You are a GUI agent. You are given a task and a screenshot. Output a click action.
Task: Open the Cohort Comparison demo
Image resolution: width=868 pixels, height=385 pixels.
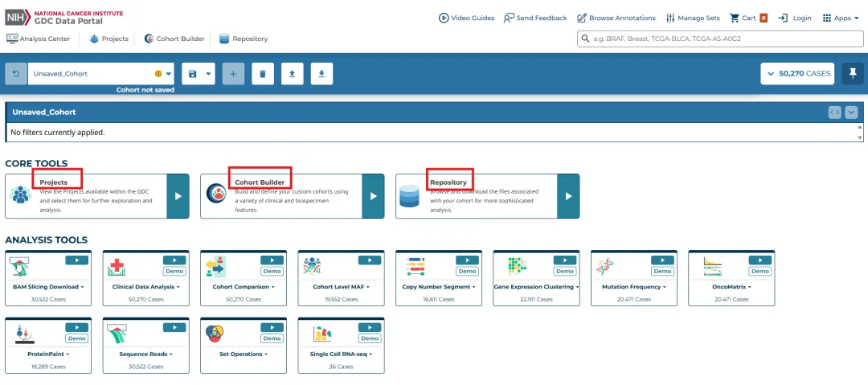point(272,272)
